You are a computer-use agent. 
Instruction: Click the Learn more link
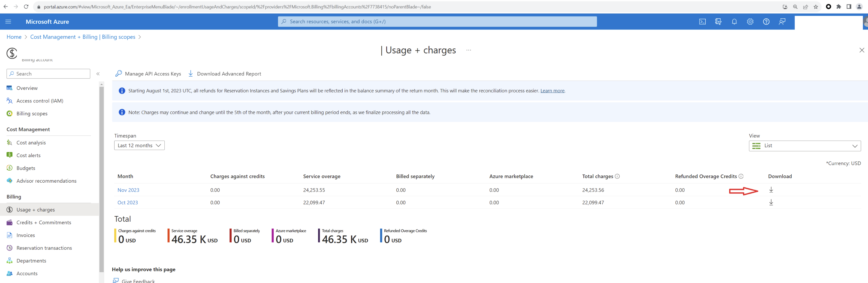tap(552, 90)
